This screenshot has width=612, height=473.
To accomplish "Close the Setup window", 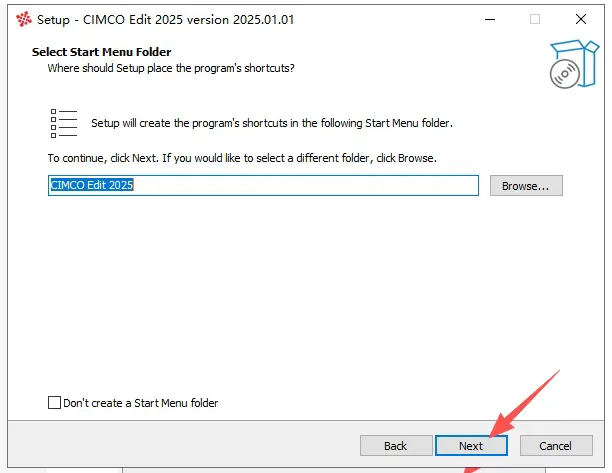I will coord(581,19).
